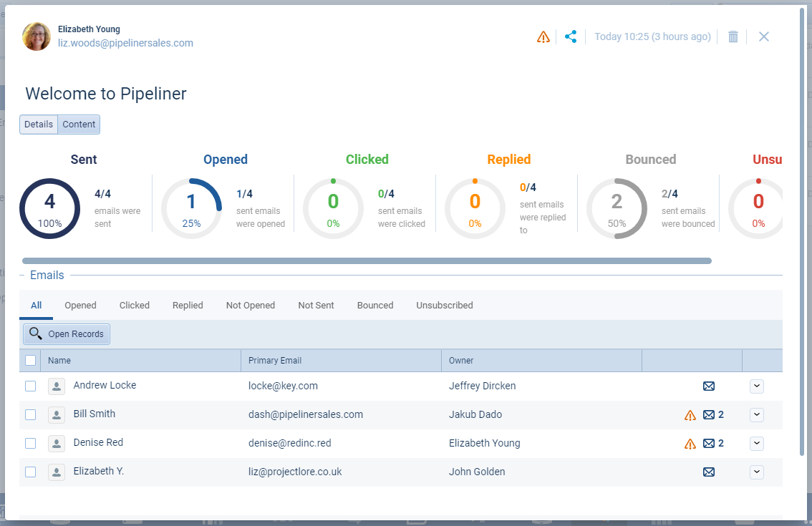Image resolution: width=812 pixels, height=526 pixels.
Task: Click warning icon in Denise Red row
Action: coord(690,444)
